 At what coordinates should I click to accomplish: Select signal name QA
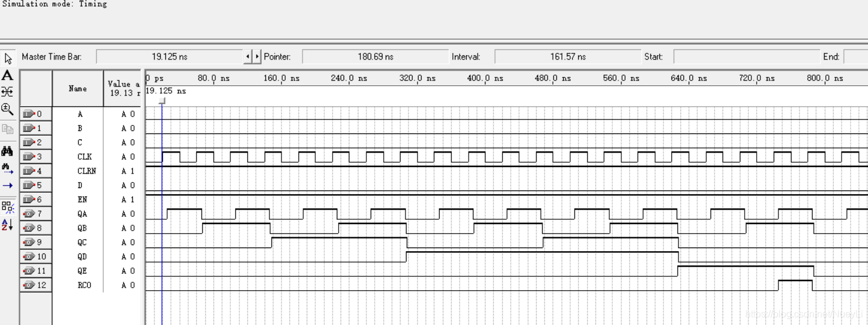pyautogui.click(x=82, y=214)
